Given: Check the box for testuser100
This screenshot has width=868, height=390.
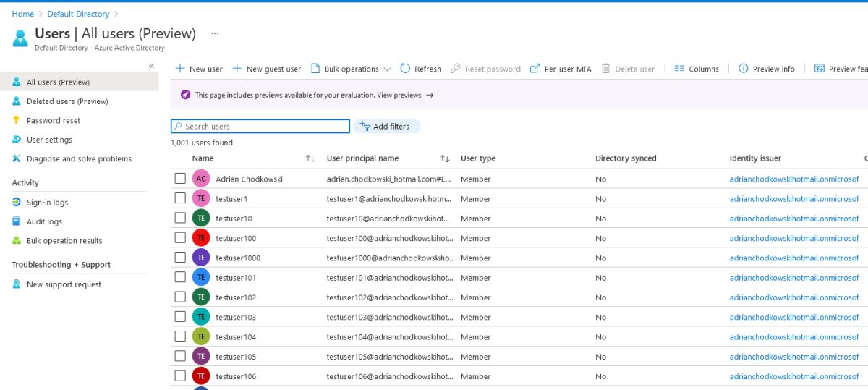Looking at the screenshot, I should click(180, 238).
